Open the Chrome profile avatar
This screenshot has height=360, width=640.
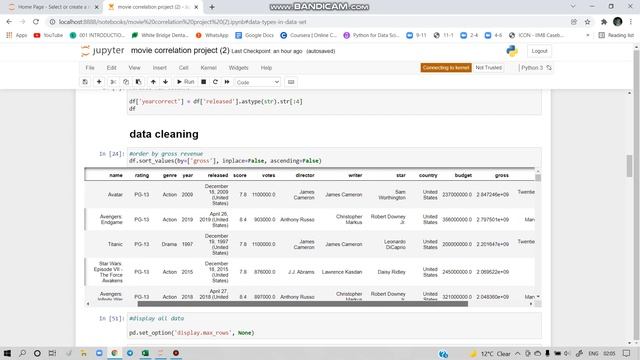618,22
